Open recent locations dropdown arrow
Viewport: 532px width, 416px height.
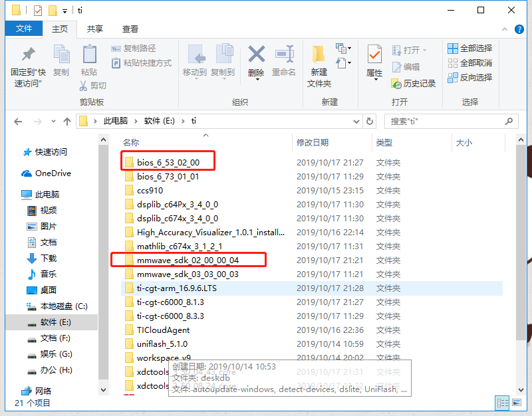tap(53, 122)
